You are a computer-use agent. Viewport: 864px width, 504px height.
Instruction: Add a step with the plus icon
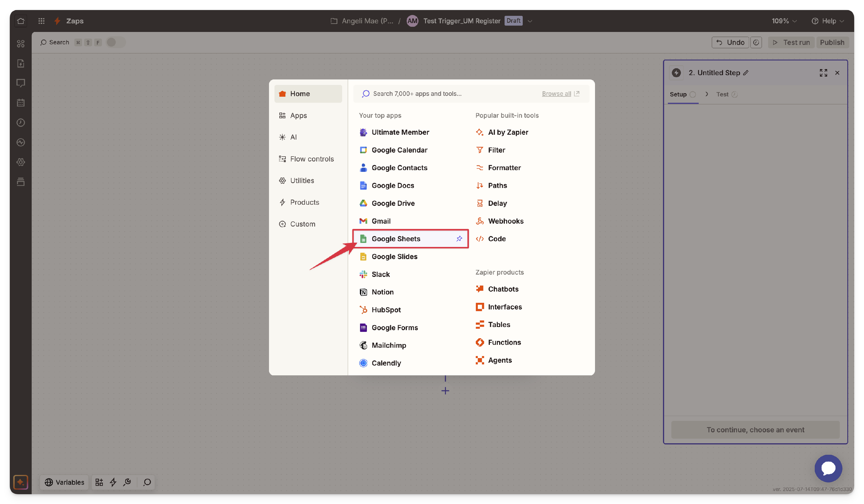pyautogui.click(x=445, y=391)
